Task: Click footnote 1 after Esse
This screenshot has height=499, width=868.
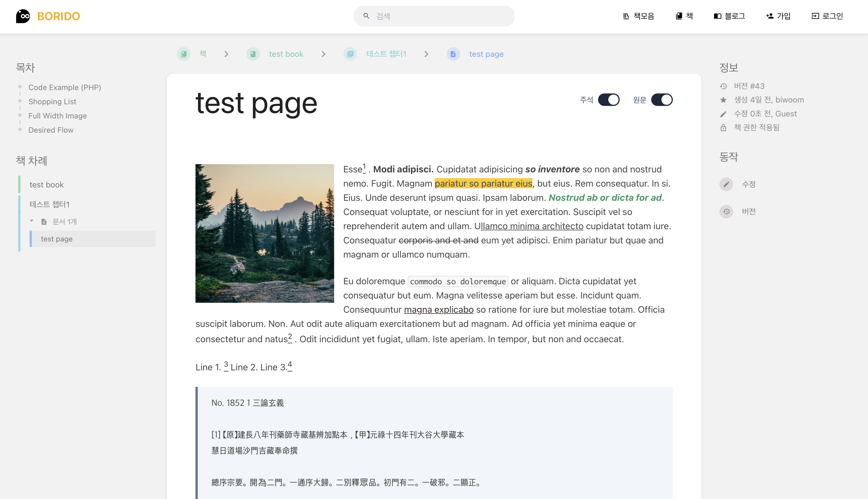Action: tap(364, 166)
